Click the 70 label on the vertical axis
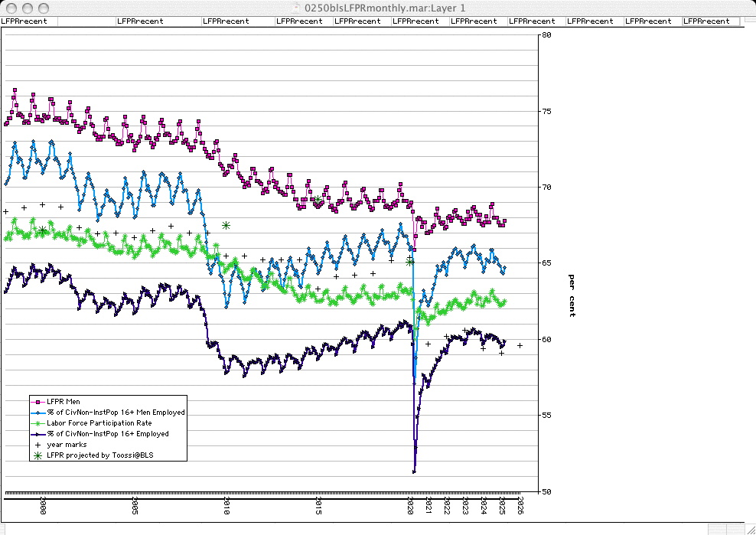The image size is (756, 535). 547,188
